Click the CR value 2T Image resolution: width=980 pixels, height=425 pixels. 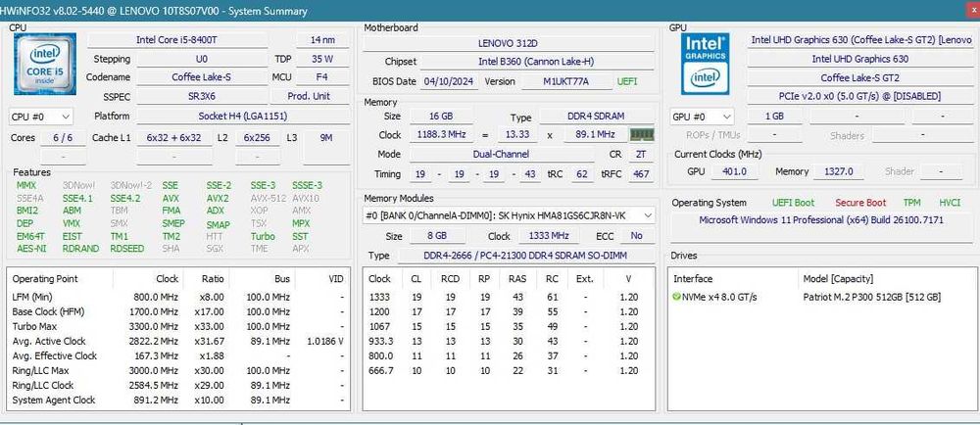[641, 154]
